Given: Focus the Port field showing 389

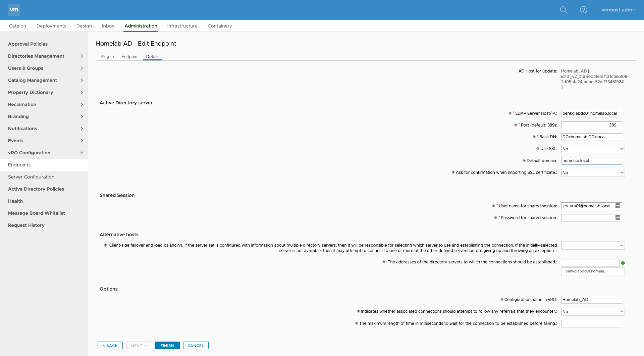Looking at the screenshot, I should (591, 125).
